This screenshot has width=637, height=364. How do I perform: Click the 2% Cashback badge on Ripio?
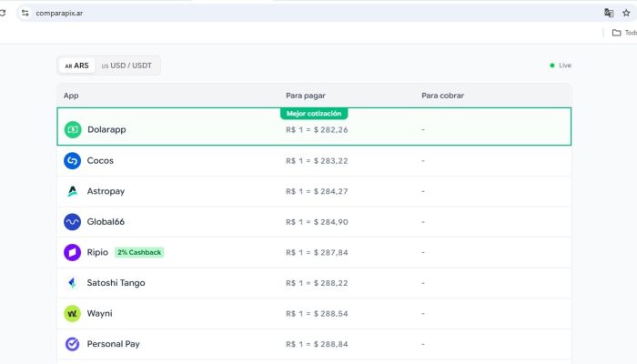pos(139,252)
